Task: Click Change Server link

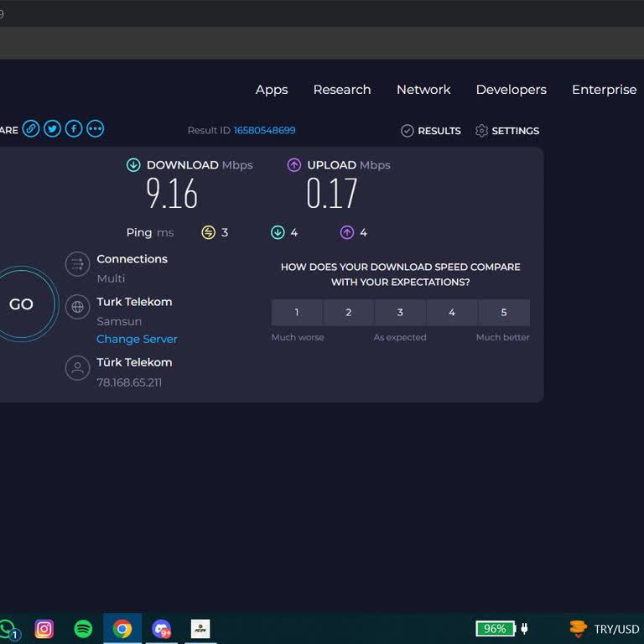Action: pos(137,340)
